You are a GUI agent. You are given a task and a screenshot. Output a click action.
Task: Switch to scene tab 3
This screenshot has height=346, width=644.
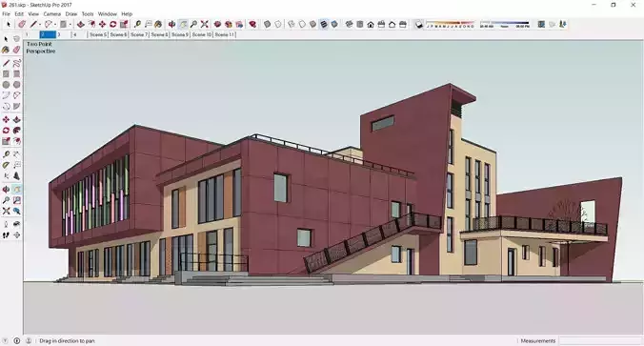click(64, 35)
